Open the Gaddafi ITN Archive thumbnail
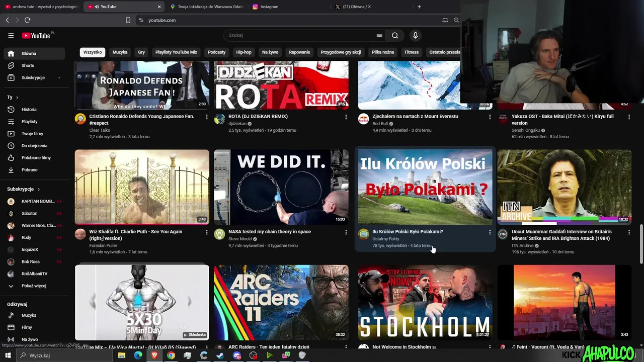Screen dimensions: 644x362 [x=564, y=187]
